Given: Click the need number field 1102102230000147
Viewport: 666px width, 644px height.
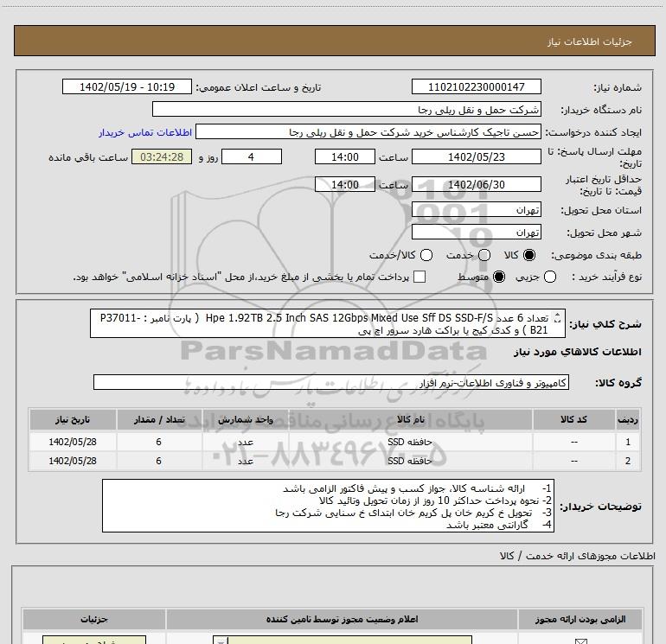Looking at the screenshot, I should click(476, 86).
